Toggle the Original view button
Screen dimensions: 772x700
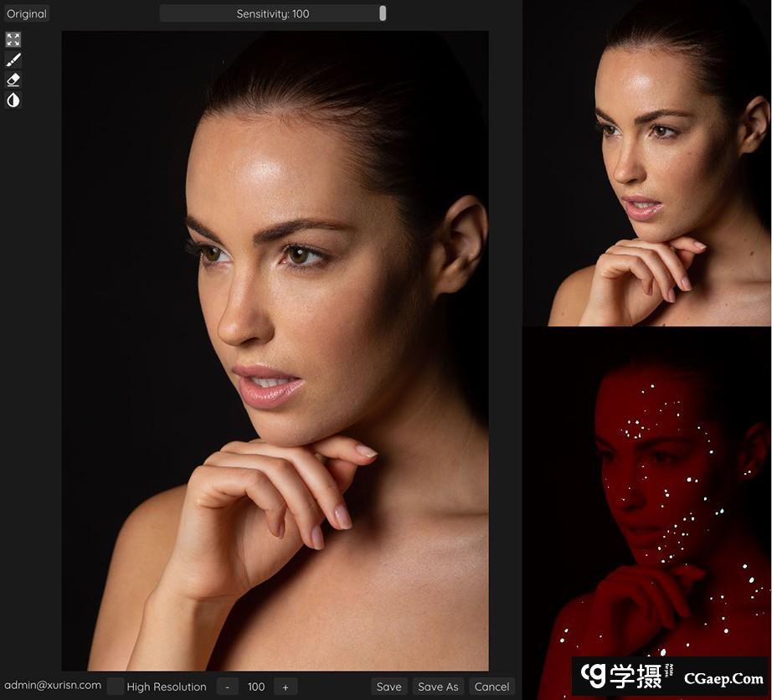[27, 13]
